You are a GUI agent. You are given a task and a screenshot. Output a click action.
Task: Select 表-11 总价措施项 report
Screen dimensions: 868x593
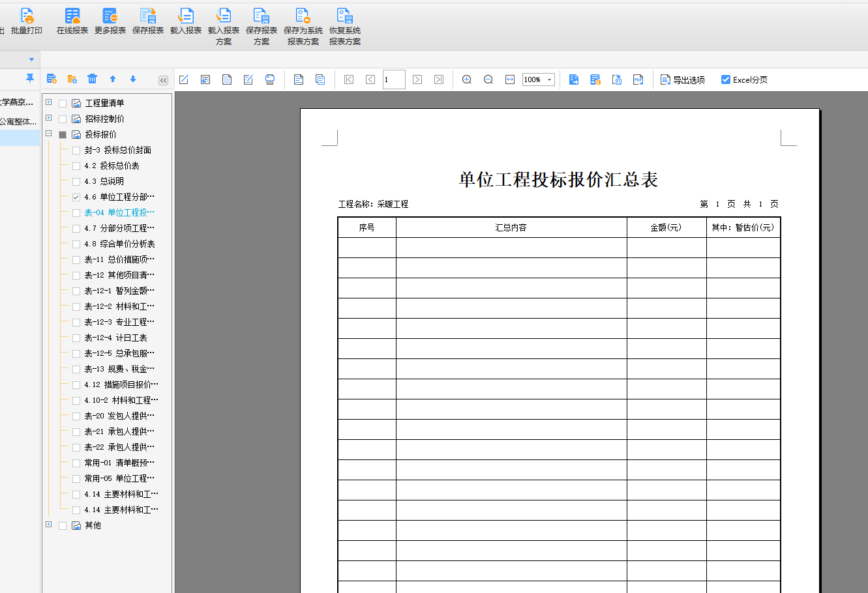coord(119,259)
